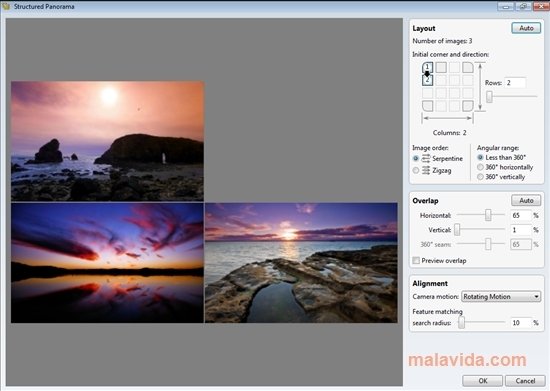The height and width of the screenshot is (391, 550).
Task: Click the Serpentine order icon
Action: pos(425,159)
